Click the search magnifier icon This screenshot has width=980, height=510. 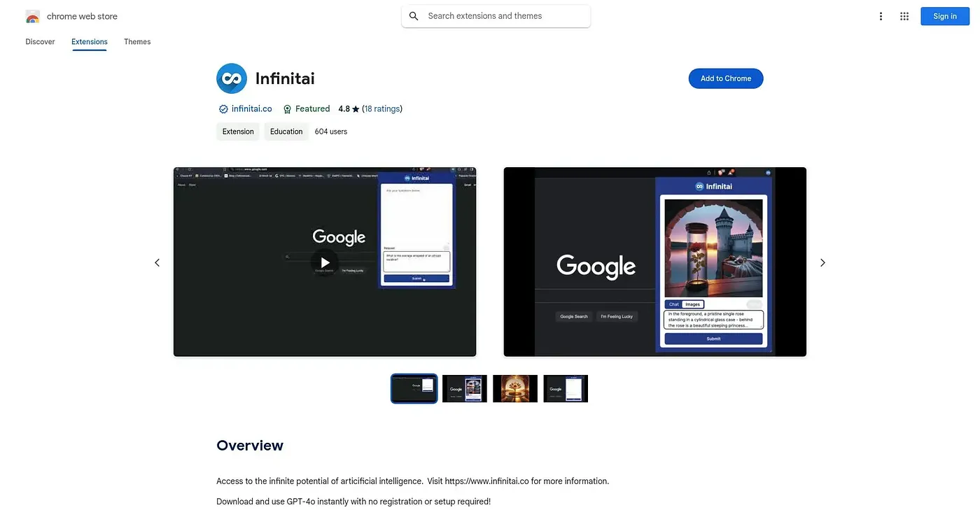(414, 16)
